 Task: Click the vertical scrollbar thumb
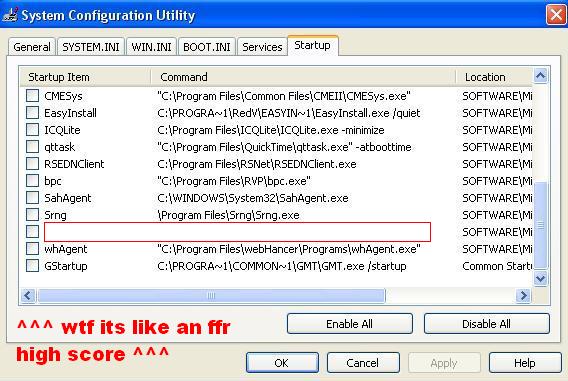[x=540, y=225]
